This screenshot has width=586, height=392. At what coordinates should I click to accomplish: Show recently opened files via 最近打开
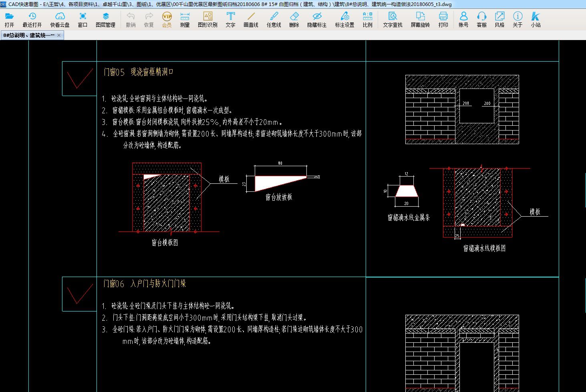click(32, 20)
